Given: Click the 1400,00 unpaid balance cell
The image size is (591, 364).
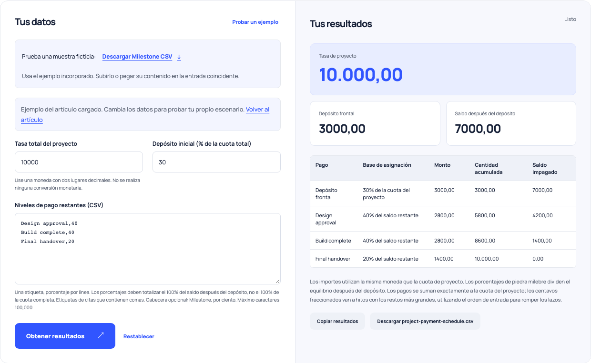Looking at the screenshot, I should pos(542,241).
